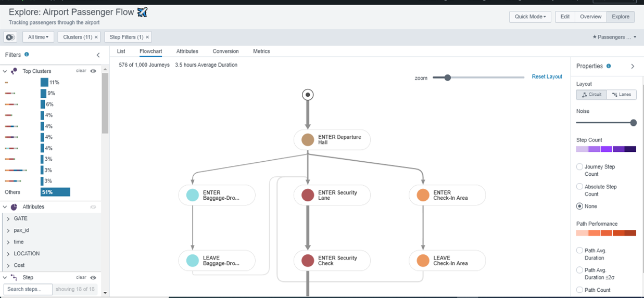
Task: Switch to the List tab
Action: tap(121, 51)
